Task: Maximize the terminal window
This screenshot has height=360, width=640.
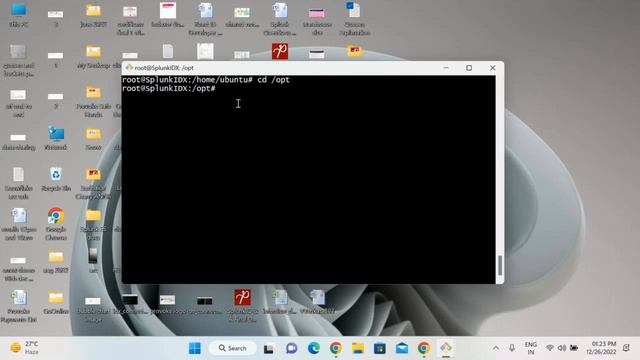Action: click(469, 68)
